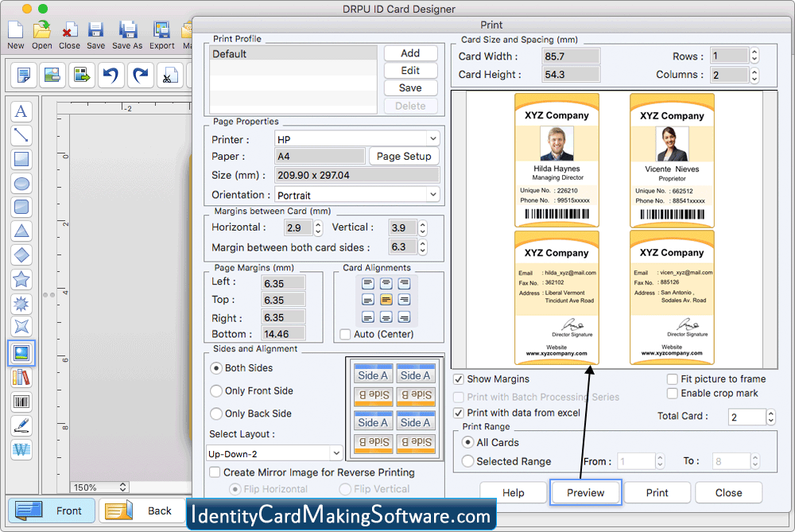795x532 pixels.
Task: Click the Card Width field
Action: click(x=571, y=56)
